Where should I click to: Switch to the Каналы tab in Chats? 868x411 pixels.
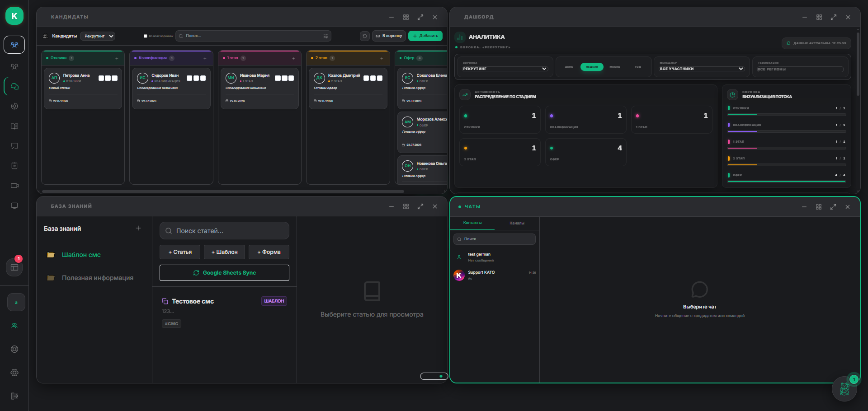click(517, 223)
